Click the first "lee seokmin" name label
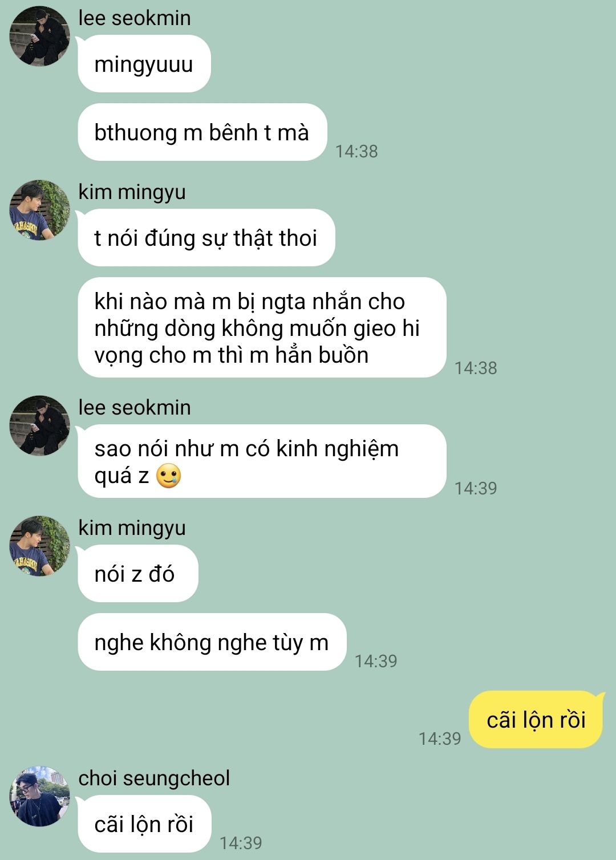Screen dimensions: 616x860 tap(135, 18)
